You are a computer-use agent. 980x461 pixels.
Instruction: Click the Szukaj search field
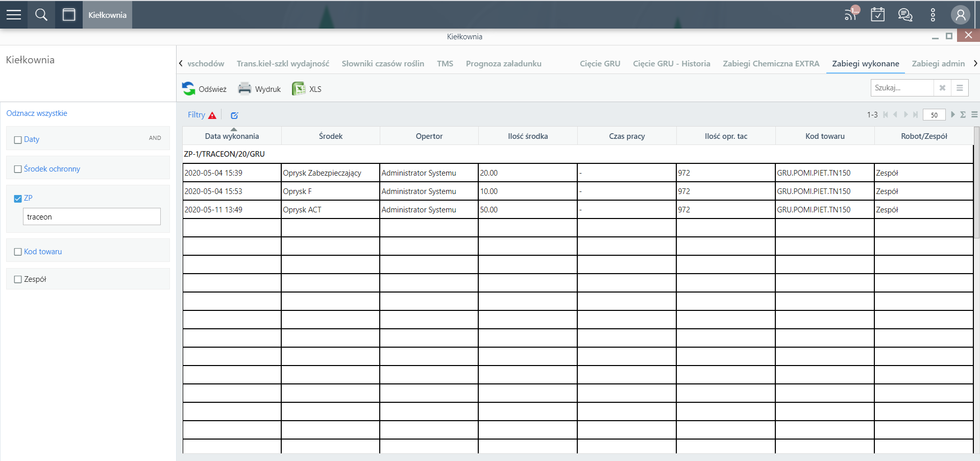point(902,88)
